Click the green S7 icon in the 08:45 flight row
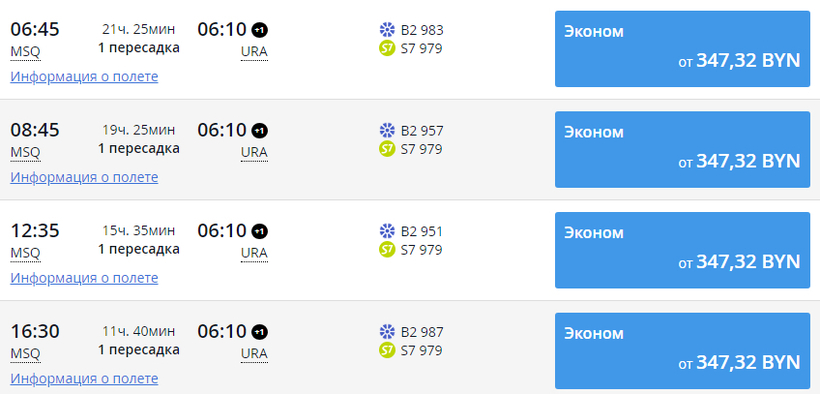The image size is (820, 394). click(387, 149)
